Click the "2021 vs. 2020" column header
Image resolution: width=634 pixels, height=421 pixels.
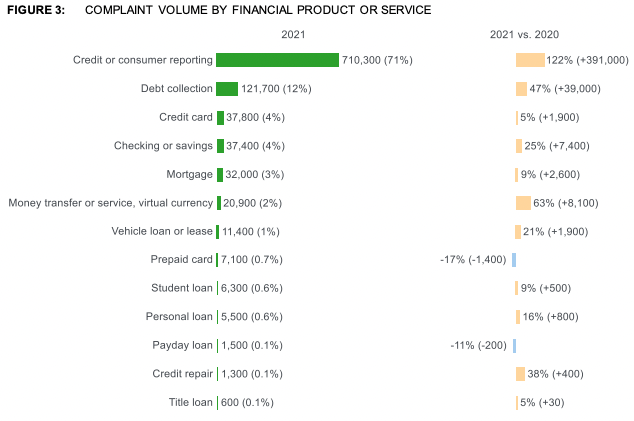click(x=524, y=35)
